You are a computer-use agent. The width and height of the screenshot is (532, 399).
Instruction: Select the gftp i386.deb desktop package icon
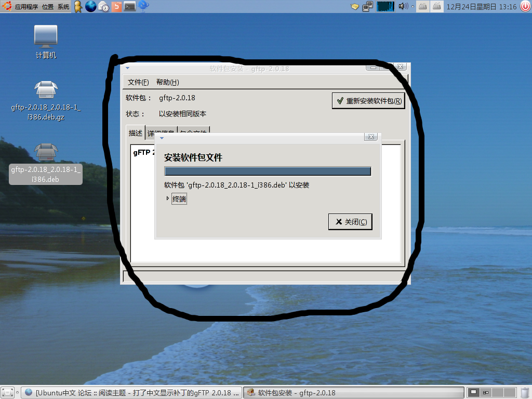(x=46, y=164)
